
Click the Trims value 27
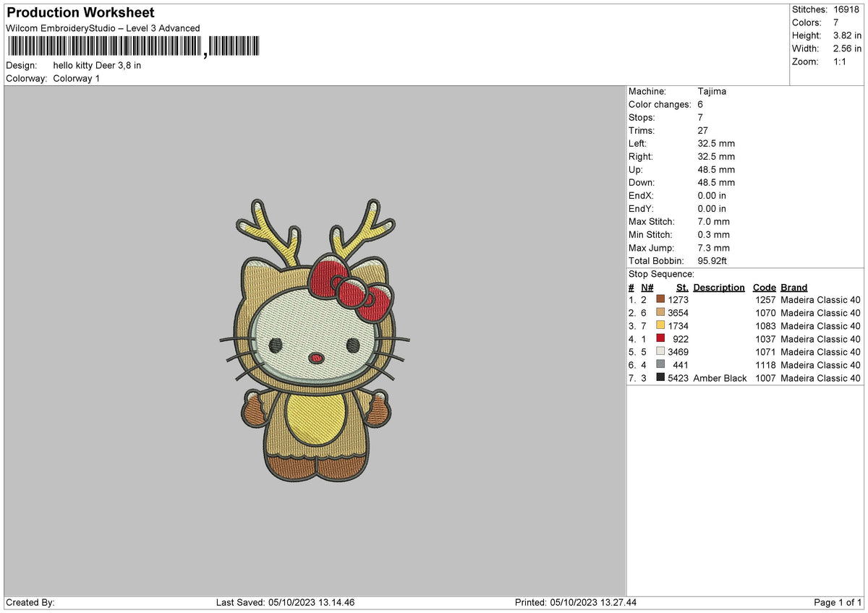(x=704, y=131)
